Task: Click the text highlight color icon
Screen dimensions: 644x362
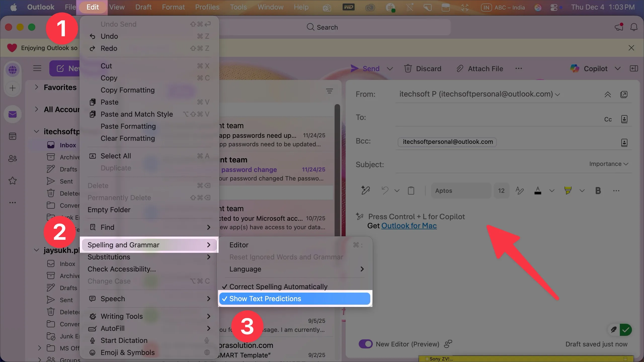Action: click(x=568, y=191)
